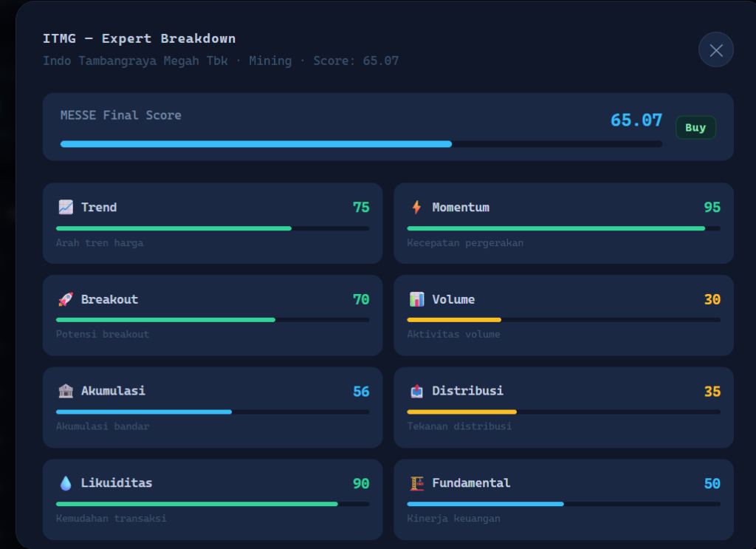
Task: Click the Momentum lightning bolt icon
Action: (416, 208)
